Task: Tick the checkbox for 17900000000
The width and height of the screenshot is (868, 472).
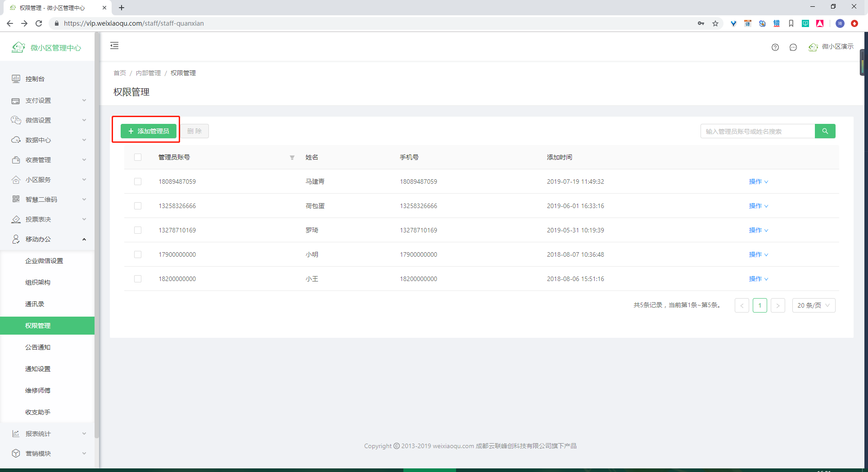Action: coord(138,254)
